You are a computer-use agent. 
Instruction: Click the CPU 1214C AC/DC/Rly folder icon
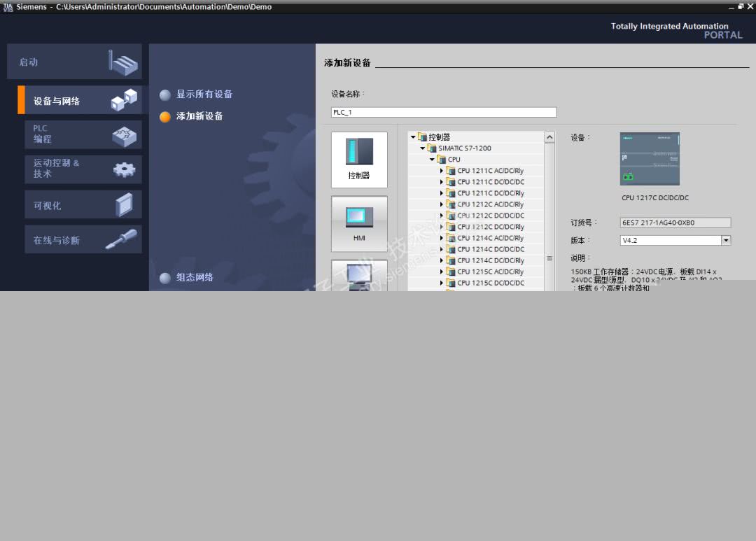point(451,238)
